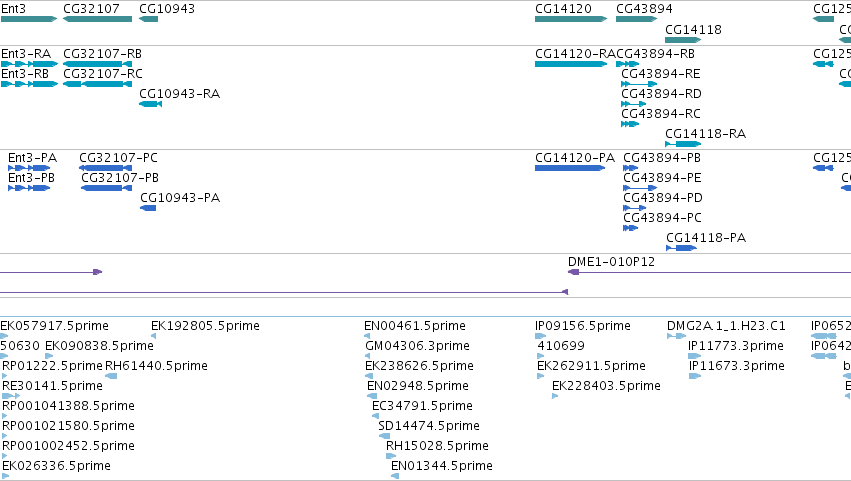Viewport: 851px width, 481px height.
Task: Select EST EN01344.5prime
Action: point(395,476)
